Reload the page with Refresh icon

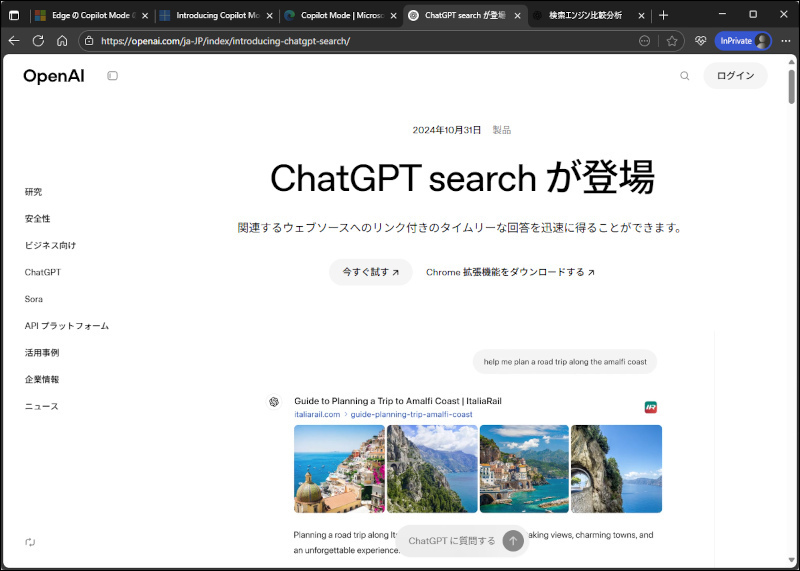click(x=38, y=41)
